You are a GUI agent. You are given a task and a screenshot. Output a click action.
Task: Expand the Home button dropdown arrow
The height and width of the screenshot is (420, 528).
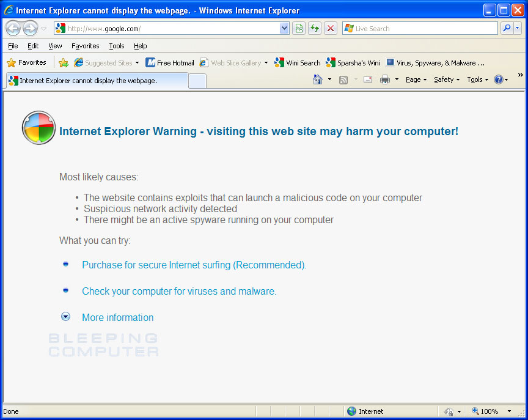pos(329,79)
